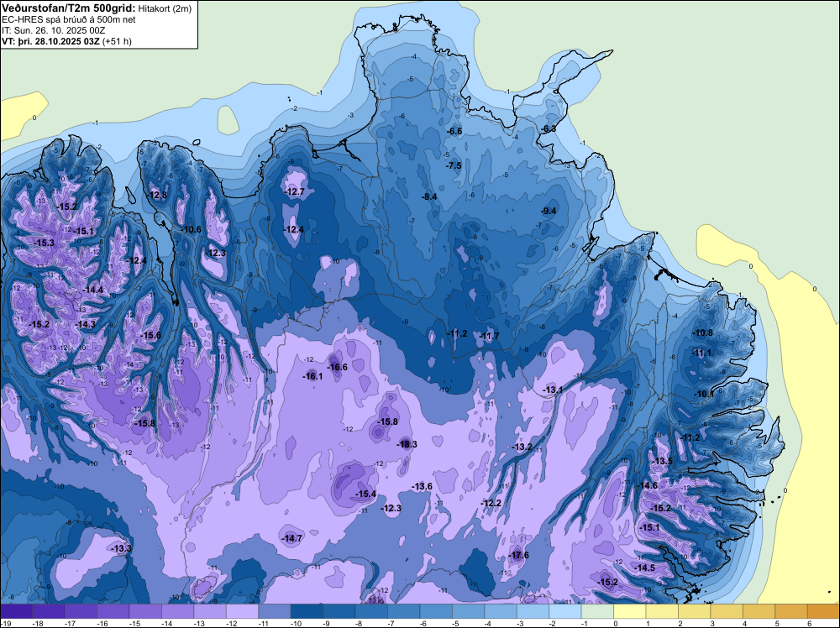Click the -8.4 temperature reading
The image size is (840, 628).
coord(429,196)
